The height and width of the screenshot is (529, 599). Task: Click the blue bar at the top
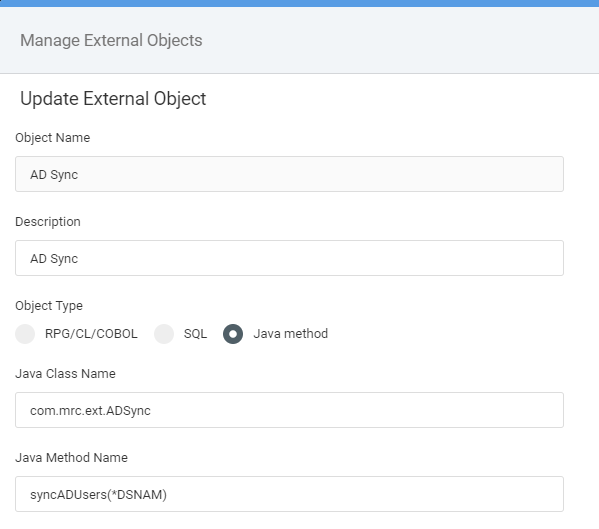300,3
